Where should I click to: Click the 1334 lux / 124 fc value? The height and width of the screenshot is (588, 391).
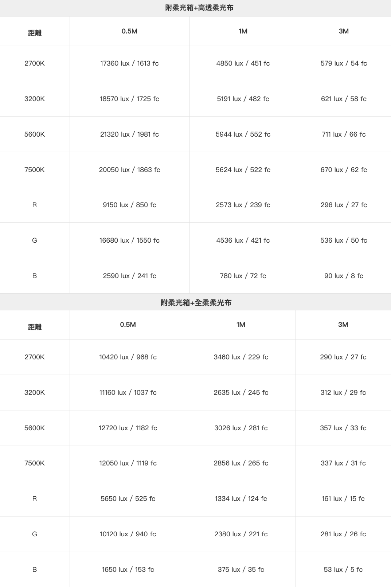tap(241, 498)
